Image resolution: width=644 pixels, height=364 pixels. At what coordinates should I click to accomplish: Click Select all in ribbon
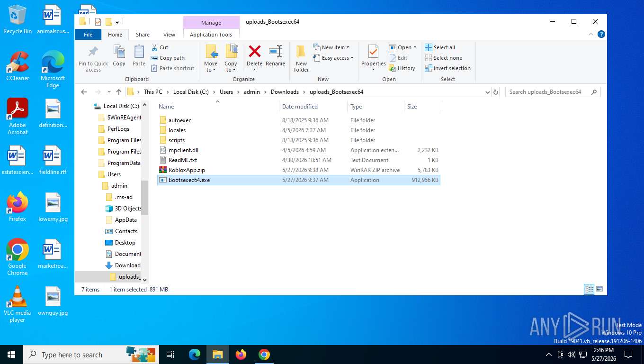[440, 47]
